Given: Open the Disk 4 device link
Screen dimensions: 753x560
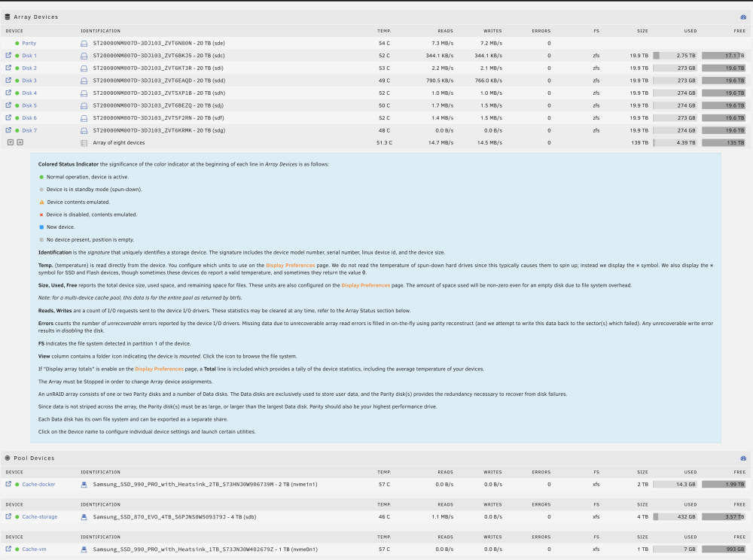Looking at the screenshot, I should point(29,93).
